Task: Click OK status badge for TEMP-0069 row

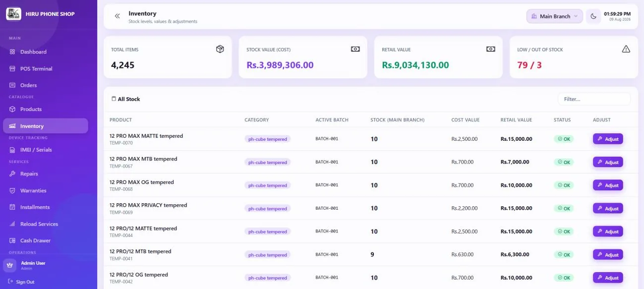Action: [564, 208]
